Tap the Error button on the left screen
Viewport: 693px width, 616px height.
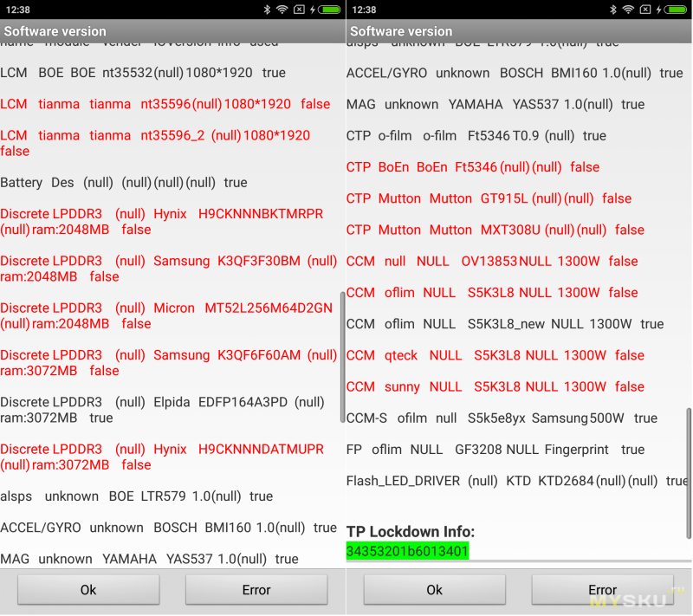click(x=256, y=589)
